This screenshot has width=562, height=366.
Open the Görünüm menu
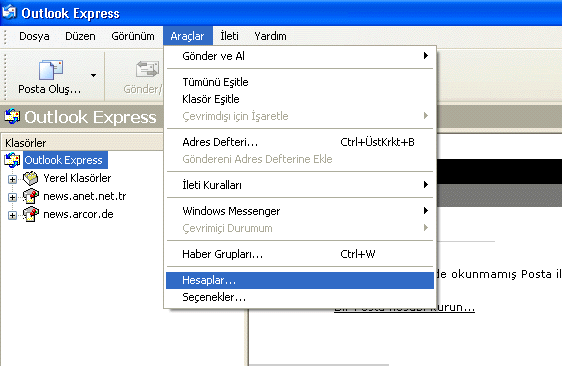(133, 36)
